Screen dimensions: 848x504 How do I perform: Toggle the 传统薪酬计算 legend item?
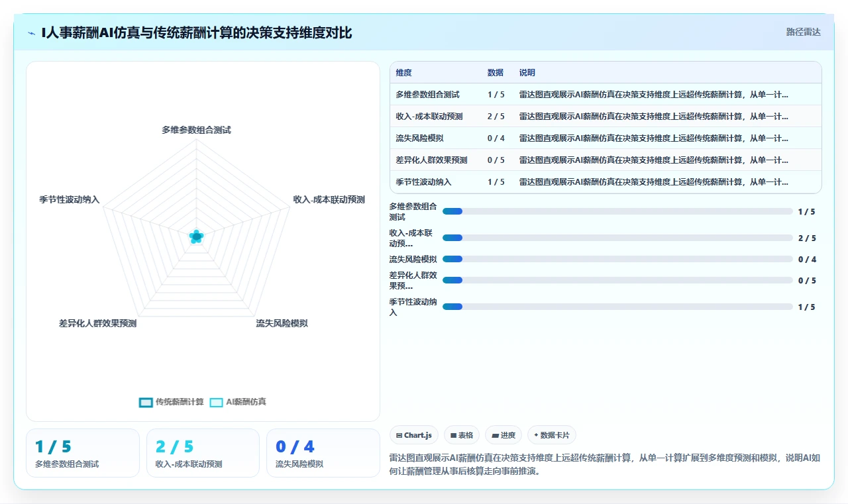(x=172, y=402)
